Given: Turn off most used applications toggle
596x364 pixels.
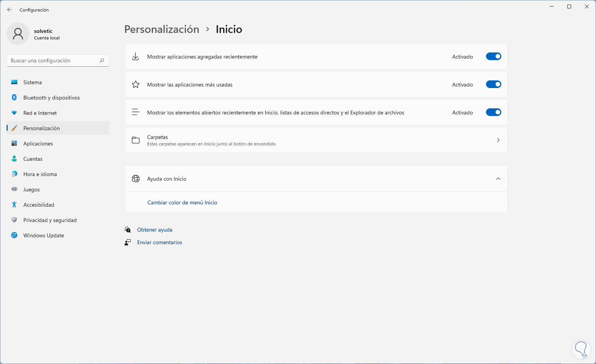Looking at the screenshot, I should tap(493, 85).
